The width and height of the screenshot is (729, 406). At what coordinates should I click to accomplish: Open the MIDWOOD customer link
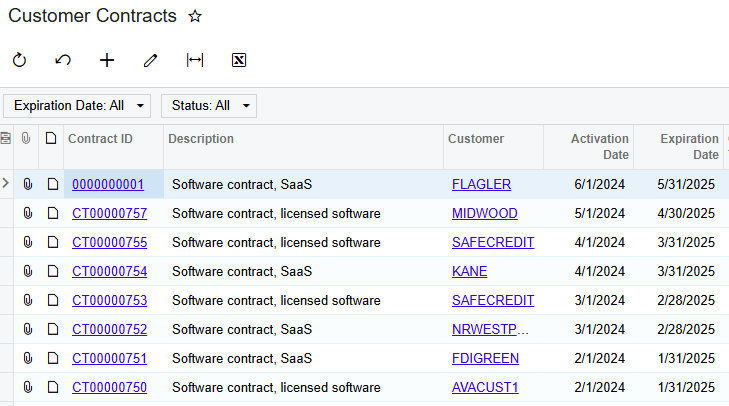pyautogui.click(x=485, y=213)
